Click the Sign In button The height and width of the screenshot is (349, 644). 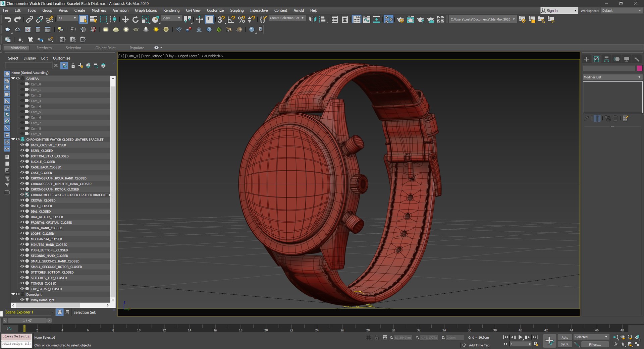coord(559,11)
